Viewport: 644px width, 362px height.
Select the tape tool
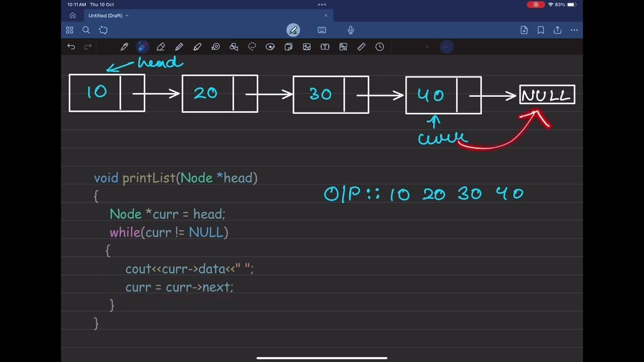(x=216, y=47)
